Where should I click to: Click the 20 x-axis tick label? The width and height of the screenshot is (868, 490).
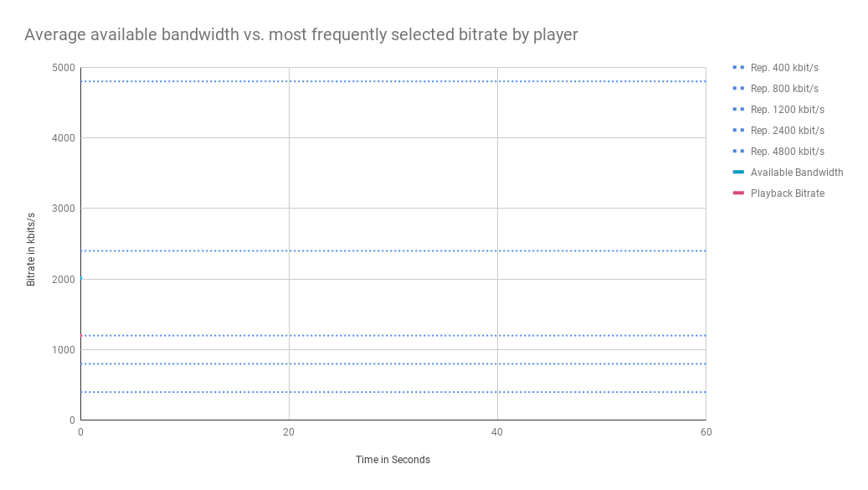pos(289,432)
